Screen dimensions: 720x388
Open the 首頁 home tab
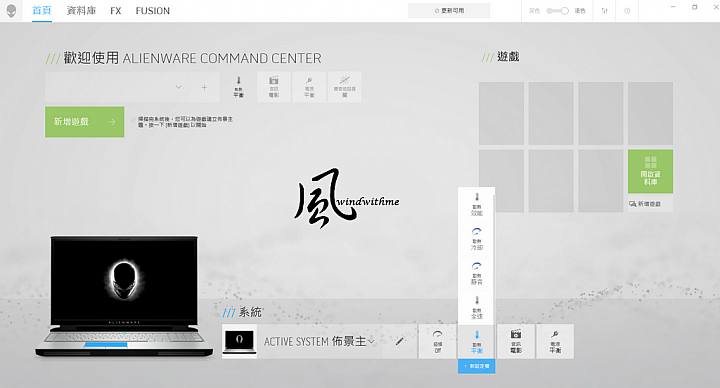pyautogui.click(x=42, y=11)
